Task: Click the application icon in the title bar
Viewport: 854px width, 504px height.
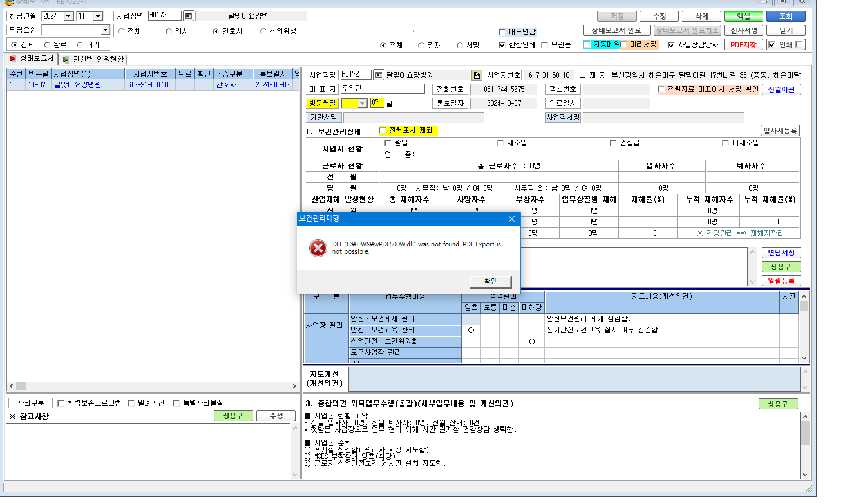Action: 8,2
